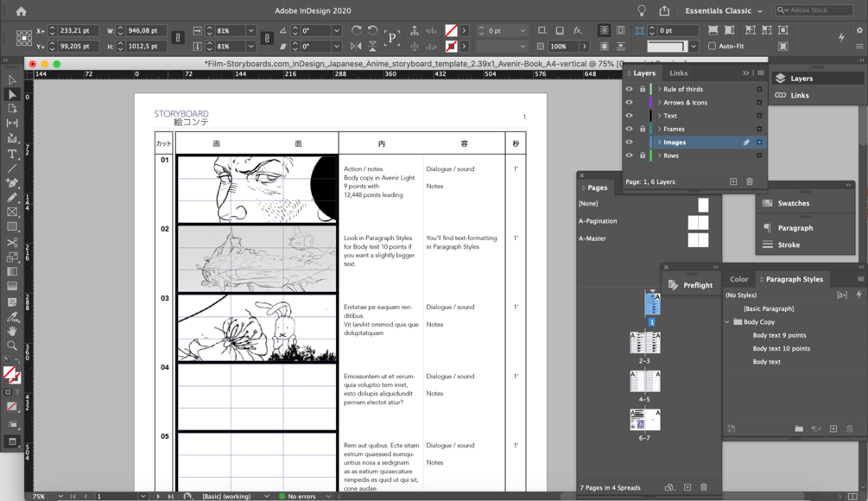
Task: Select the Pencil tool
Action: click(12, 197)
